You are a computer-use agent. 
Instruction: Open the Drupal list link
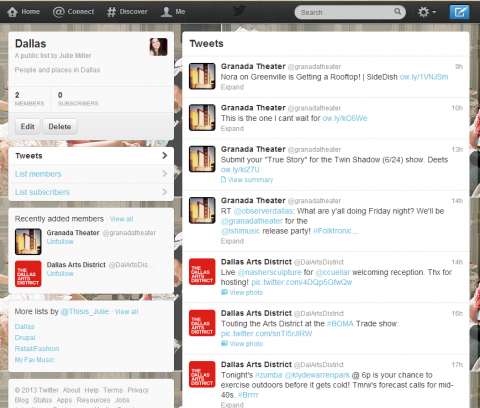25,338
